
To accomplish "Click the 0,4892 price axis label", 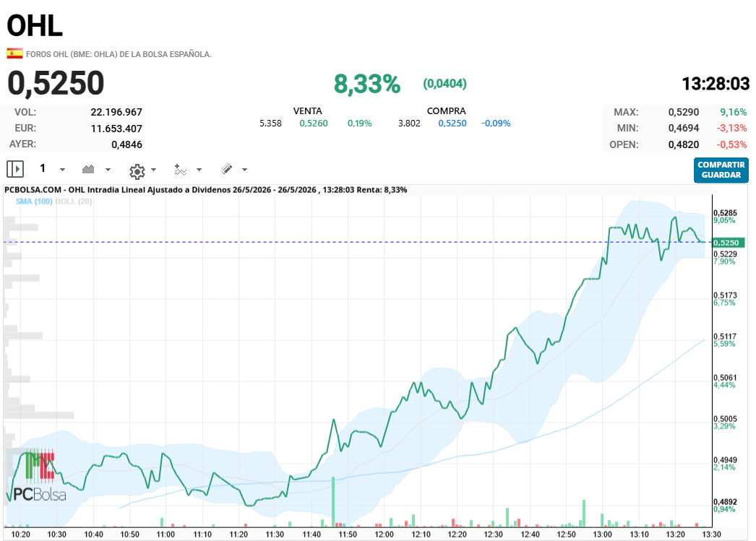I will point(725,501).
